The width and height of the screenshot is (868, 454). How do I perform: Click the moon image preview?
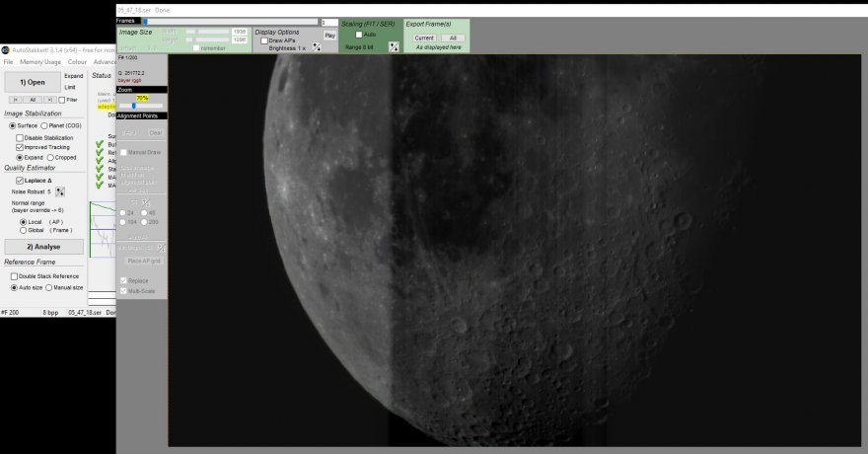(x=514, y=250)
